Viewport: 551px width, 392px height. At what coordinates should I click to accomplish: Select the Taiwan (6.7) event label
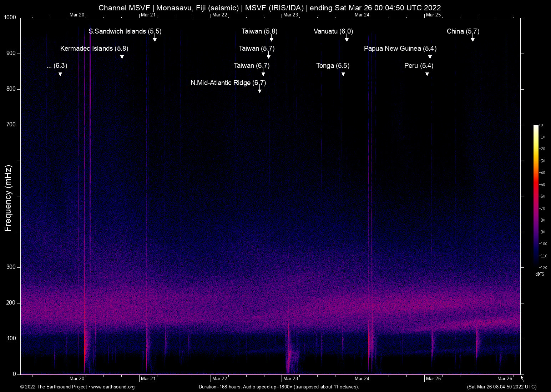point(251,66)
